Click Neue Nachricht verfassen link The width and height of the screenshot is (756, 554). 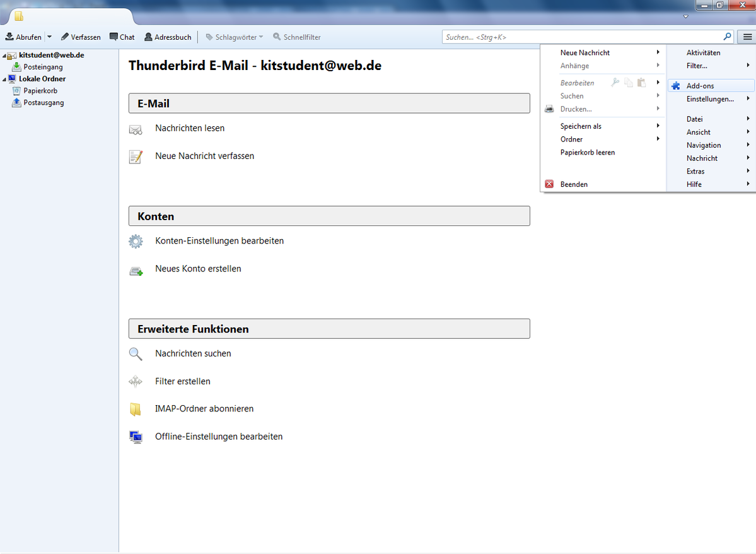click(204, 156)
